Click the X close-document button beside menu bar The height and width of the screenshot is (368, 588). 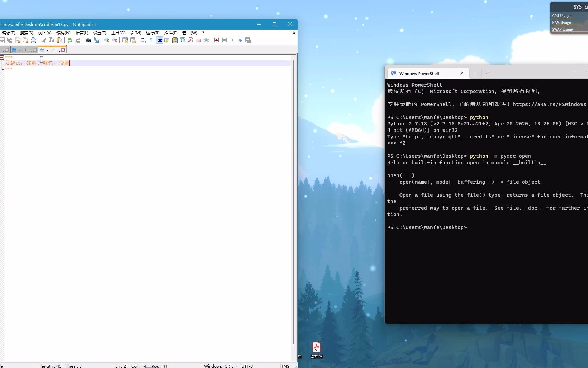tap(294, 33)
